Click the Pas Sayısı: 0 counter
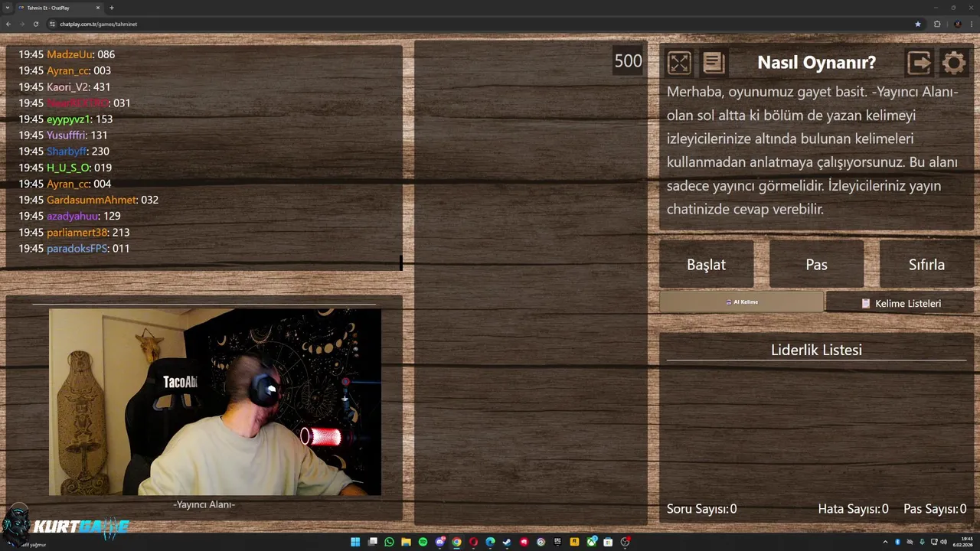This screenshot has width=980, height=551. (935, 509)
